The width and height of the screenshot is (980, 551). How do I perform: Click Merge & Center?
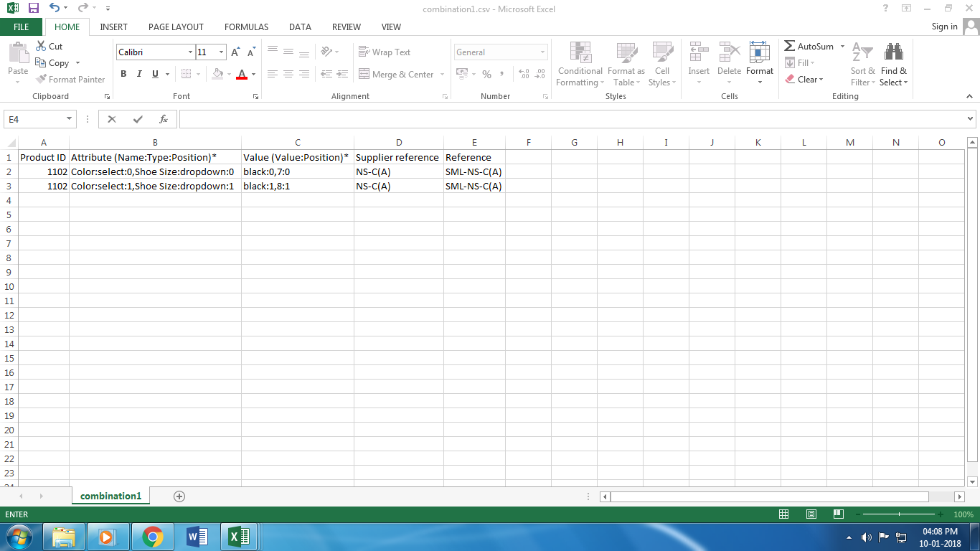coord(396,75)
